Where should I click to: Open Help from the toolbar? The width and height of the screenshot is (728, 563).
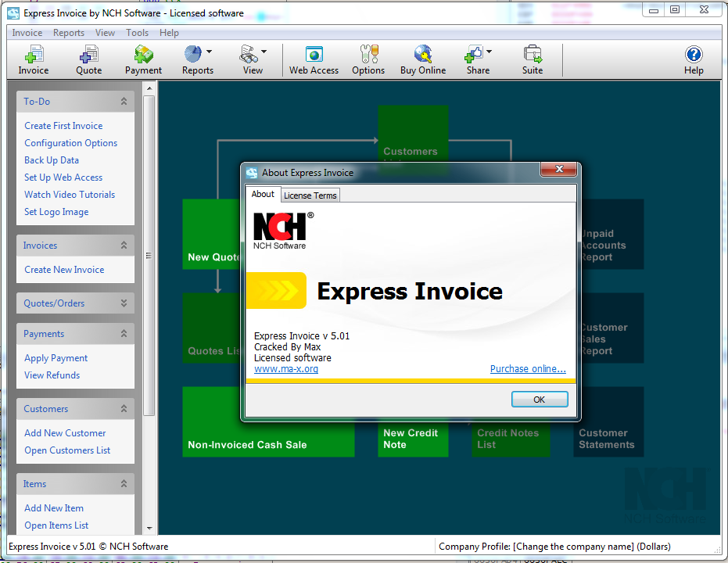click(x=693, y=59)
